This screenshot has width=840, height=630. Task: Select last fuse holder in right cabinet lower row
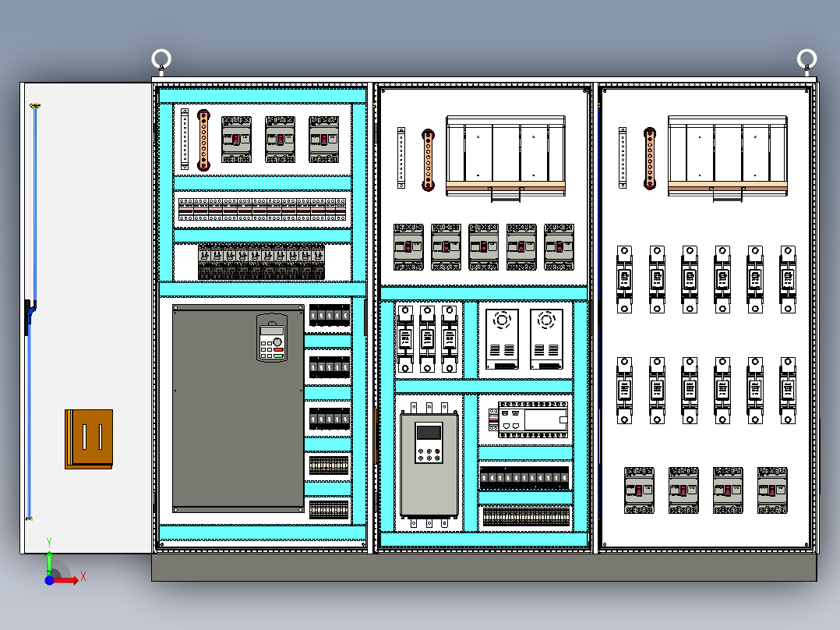pos(788,391)
